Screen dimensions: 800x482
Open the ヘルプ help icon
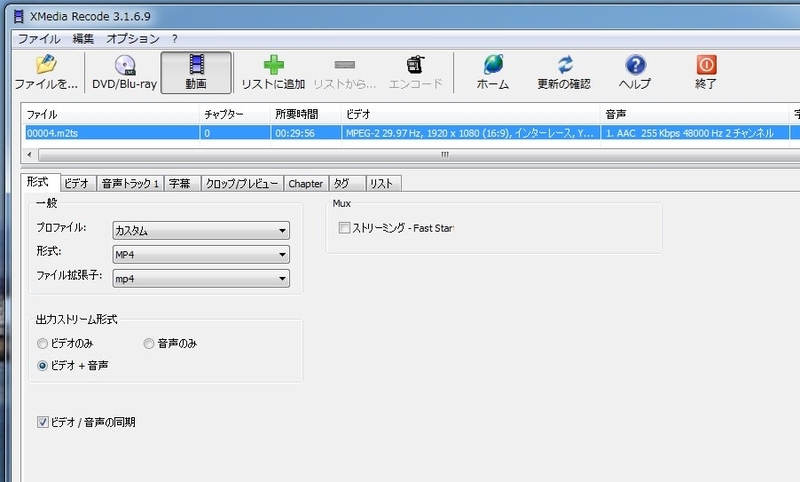point(635,72)
